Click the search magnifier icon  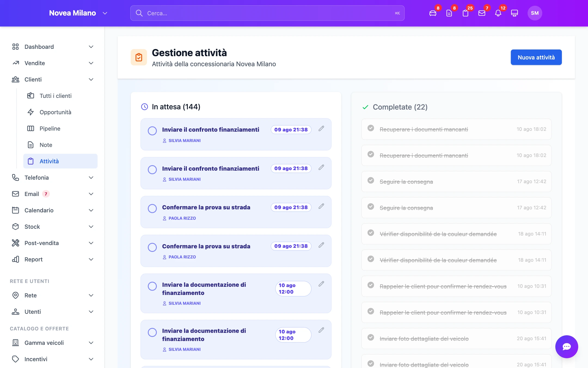(x=139, y=13)
